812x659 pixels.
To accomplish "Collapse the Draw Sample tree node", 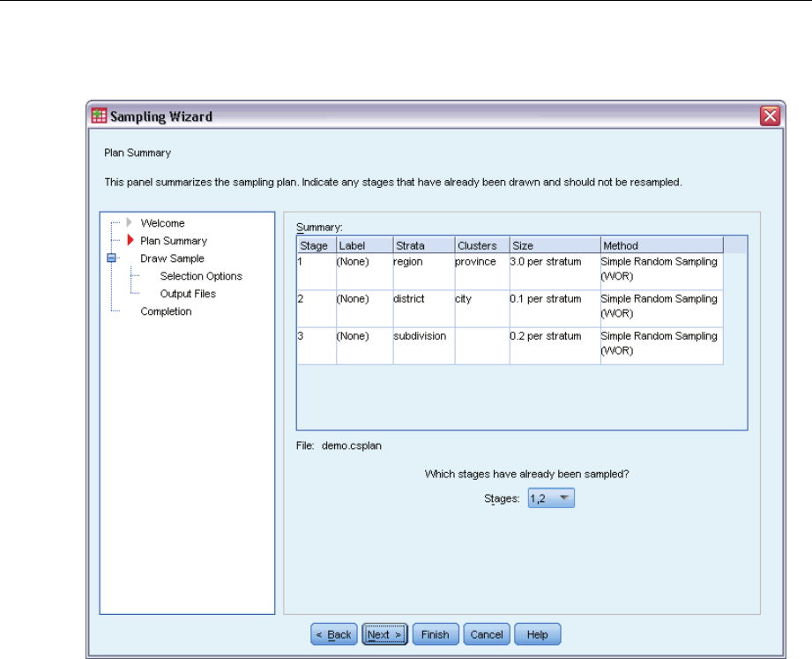I will [111, 258].
